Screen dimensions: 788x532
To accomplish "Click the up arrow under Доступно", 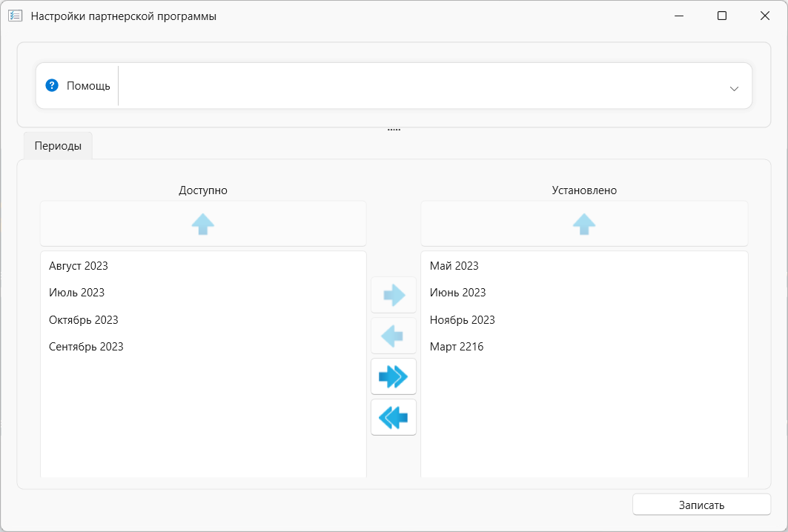I will [203, 224].
